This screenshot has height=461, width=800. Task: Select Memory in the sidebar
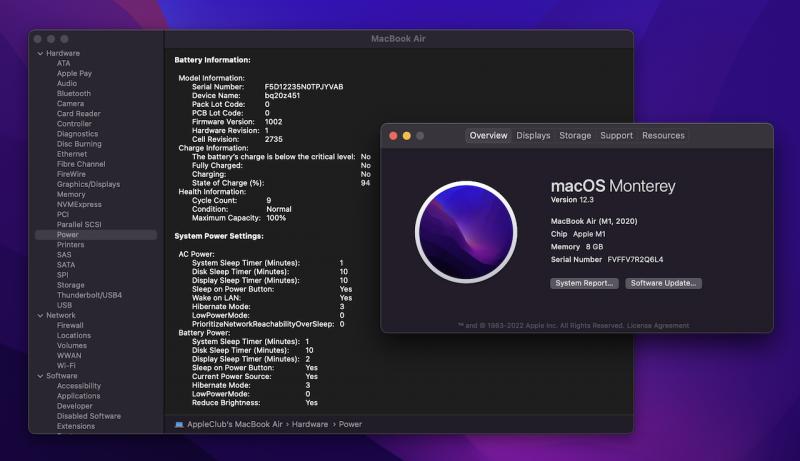pos(71,195)
